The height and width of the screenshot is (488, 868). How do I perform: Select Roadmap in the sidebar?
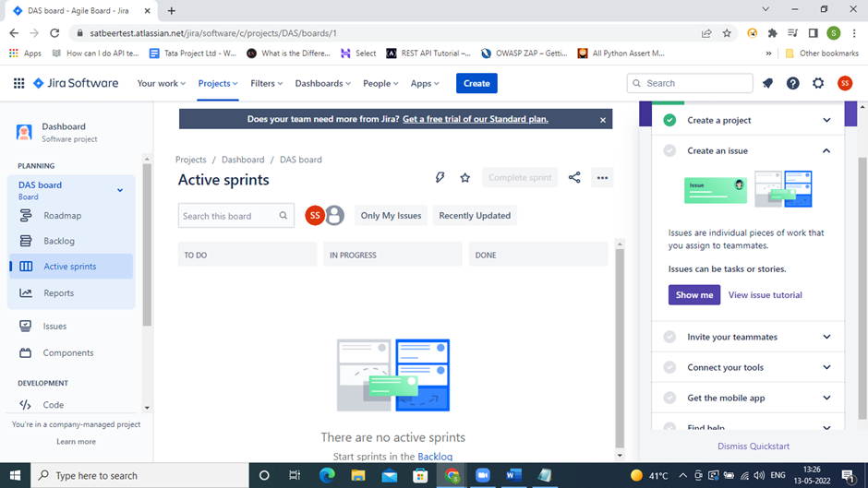tap(62, 216)
